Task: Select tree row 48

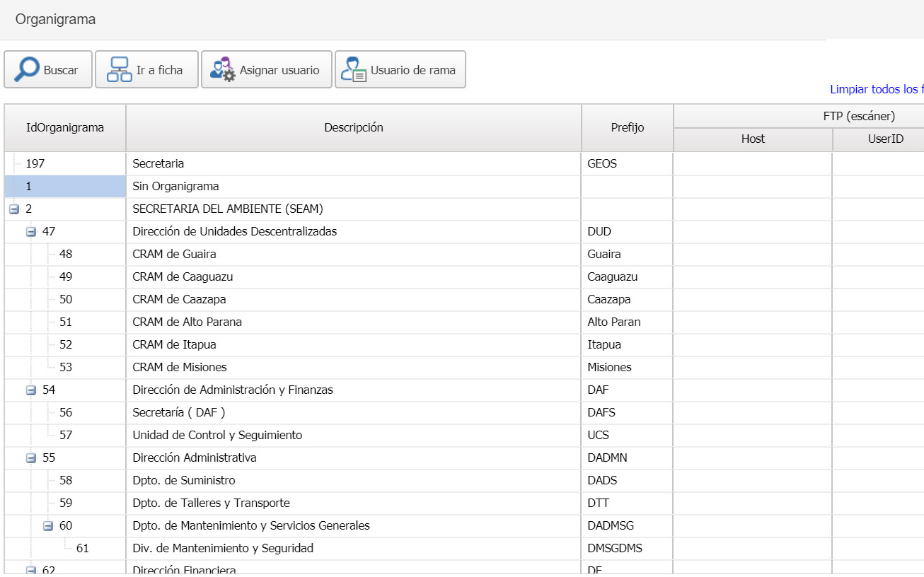Action: (65, 255)
